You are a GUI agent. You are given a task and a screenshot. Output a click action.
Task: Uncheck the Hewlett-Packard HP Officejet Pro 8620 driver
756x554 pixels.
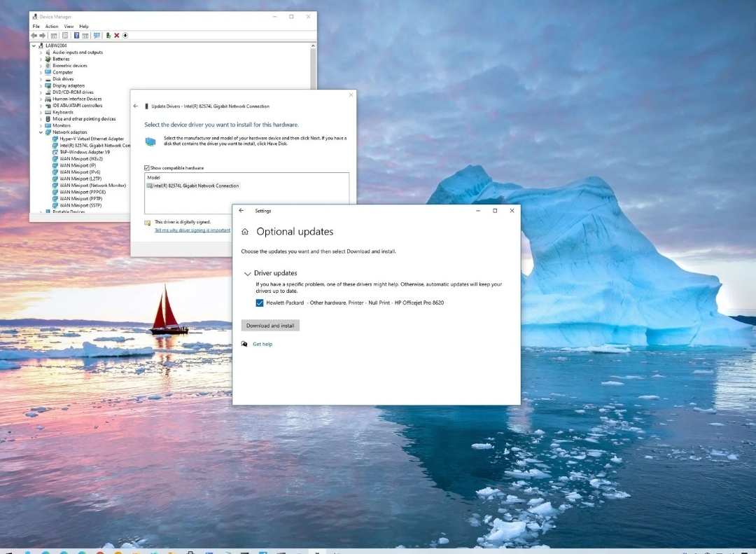pos(260,303)
